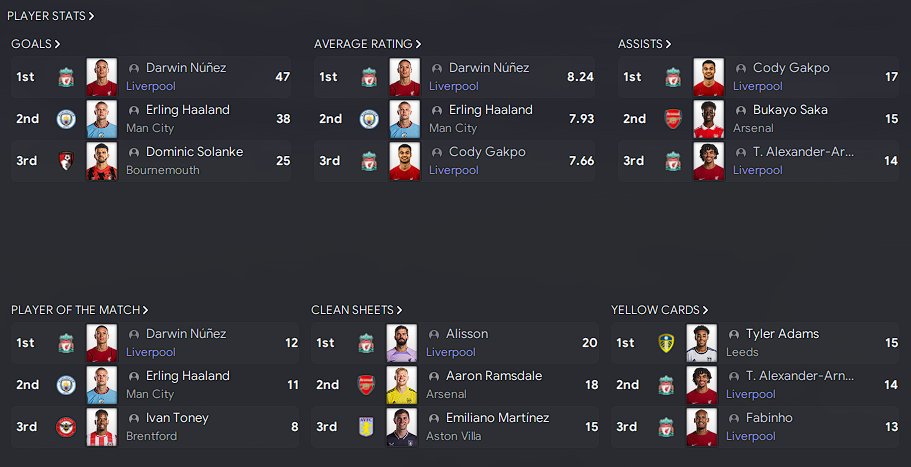The image size is (911, 467).
Task: Expand the Clean Sheets section
Action: (357, 310)
